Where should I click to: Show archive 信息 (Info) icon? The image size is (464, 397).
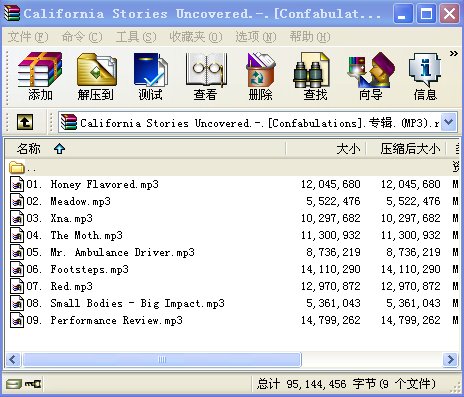[425, 76]
